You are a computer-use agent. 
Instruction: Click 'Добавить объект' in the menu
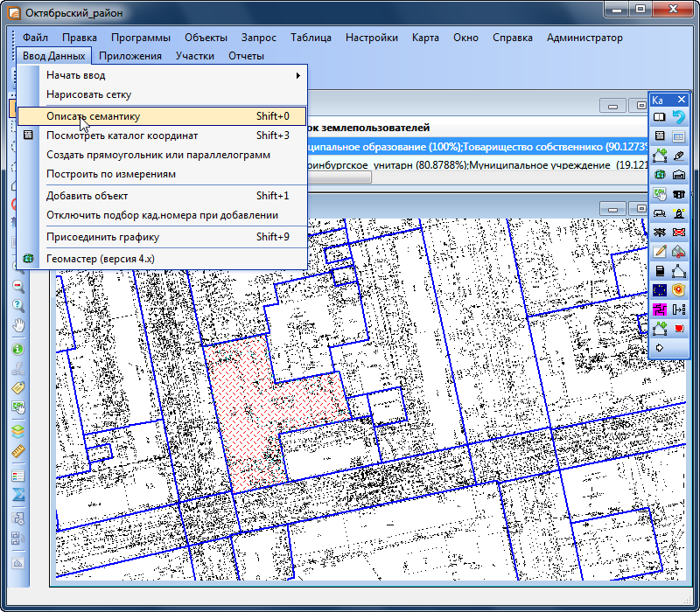coord(87,196)
